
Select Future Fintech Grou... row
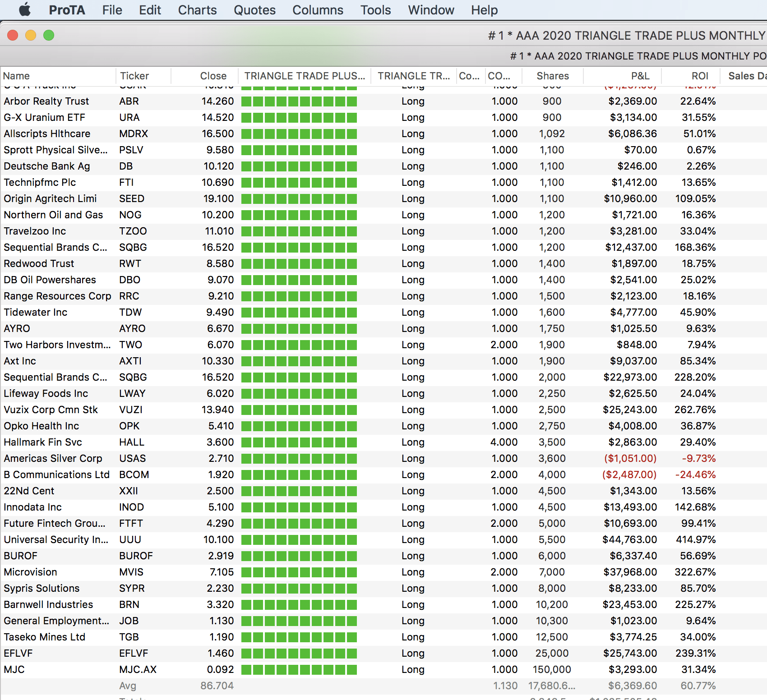coord(383,523)
